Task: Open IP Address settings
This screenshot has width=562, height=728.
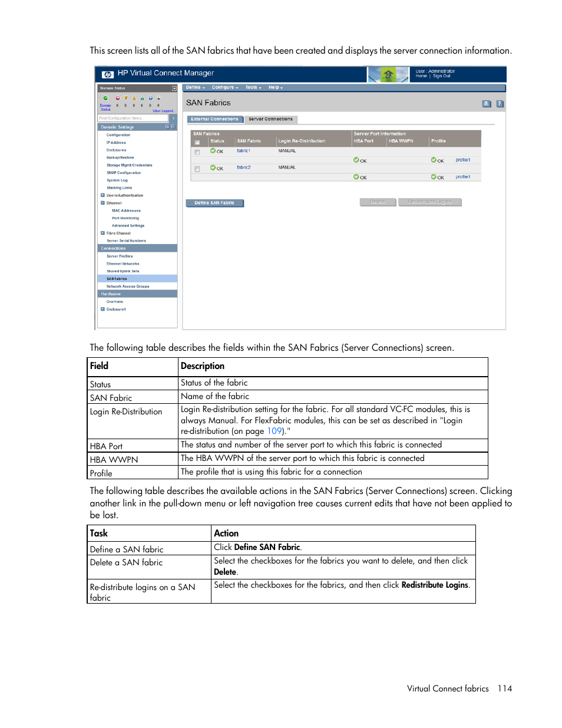Action: point(116,143)
